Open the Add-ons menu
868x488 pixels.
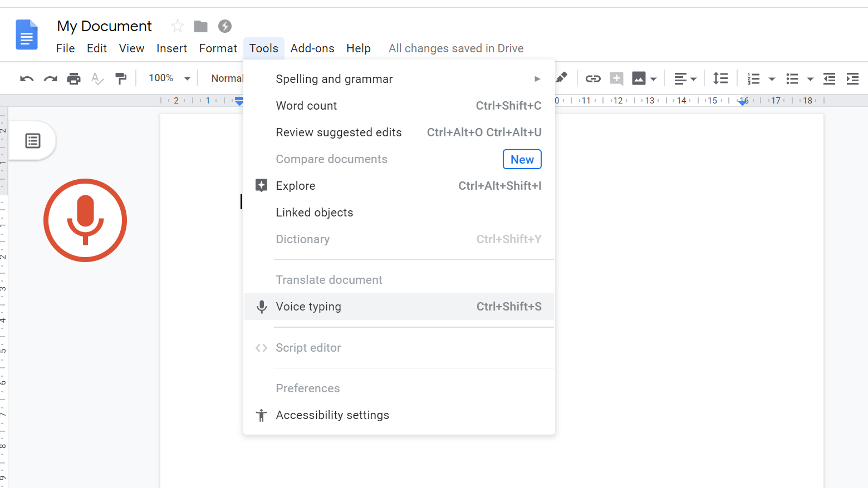pyautogui.click(x=312, y=48)
